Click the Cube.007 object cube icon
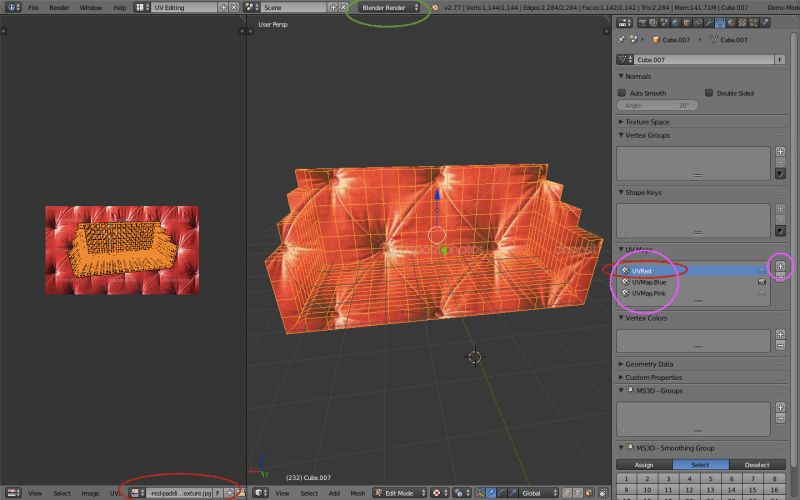This screenshot has width=800, height=500. (x=656, y=39)
